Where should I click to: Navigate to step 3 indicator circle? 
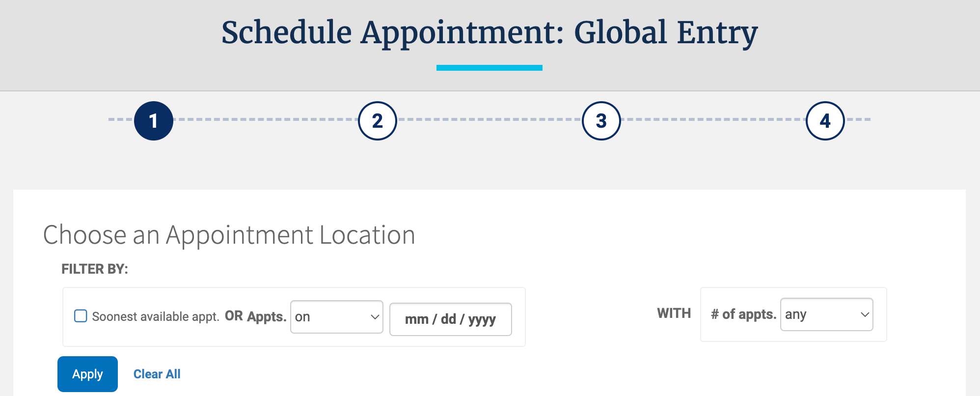601,120
